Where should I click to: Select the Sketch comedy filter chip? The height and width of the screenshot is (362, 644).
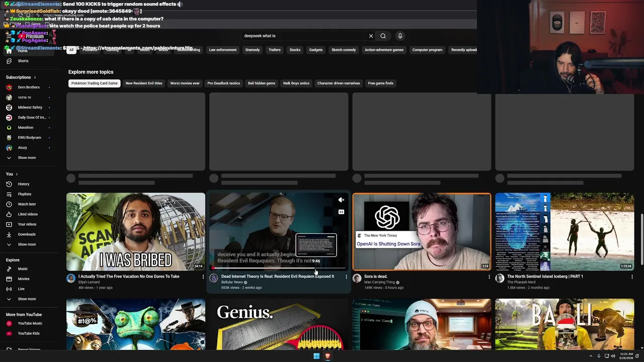tap(344, 50)
